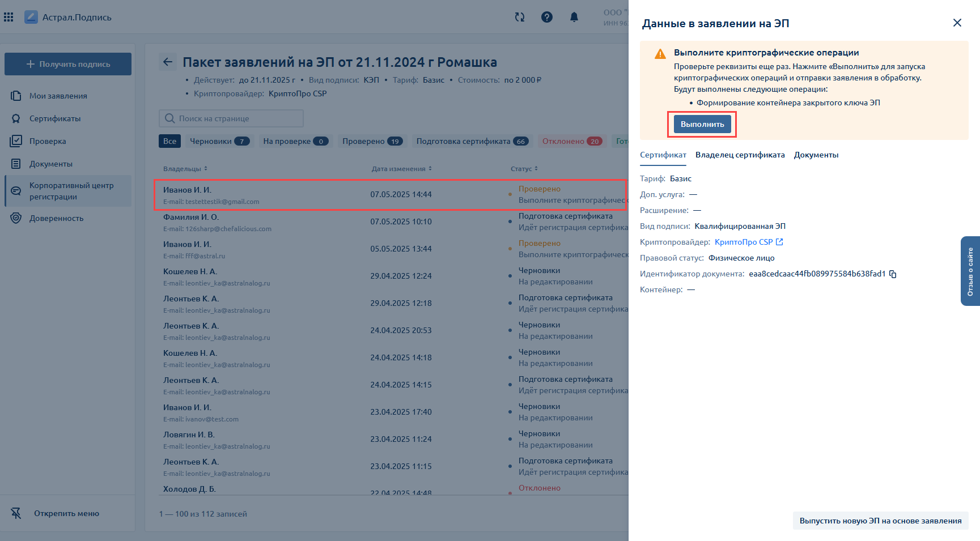980x541 pixels.
Task: Click the Выполнить button
Action: 702,124
